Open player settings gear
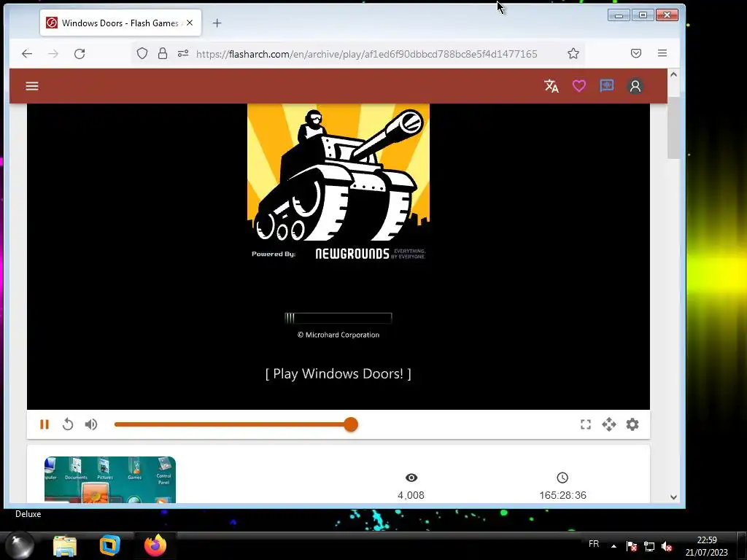 point(632,424)
